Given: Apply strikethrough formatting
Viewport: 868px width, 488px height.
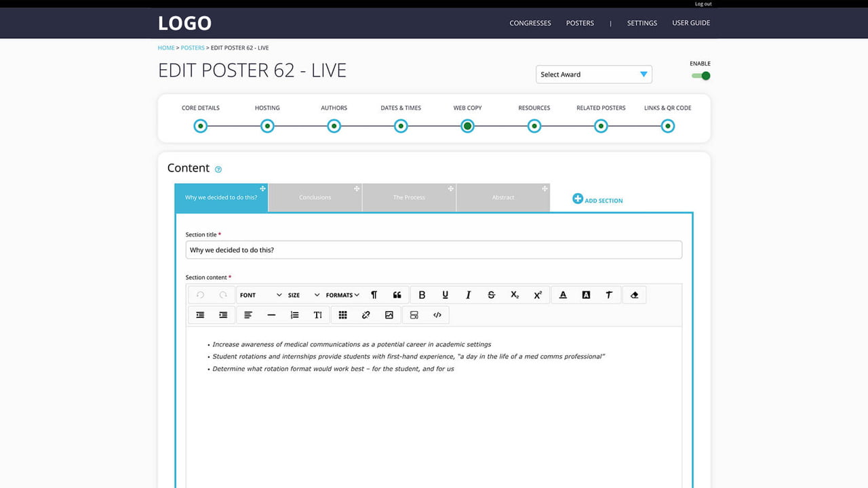Looking at the screenshot, I should coord(492,295).
